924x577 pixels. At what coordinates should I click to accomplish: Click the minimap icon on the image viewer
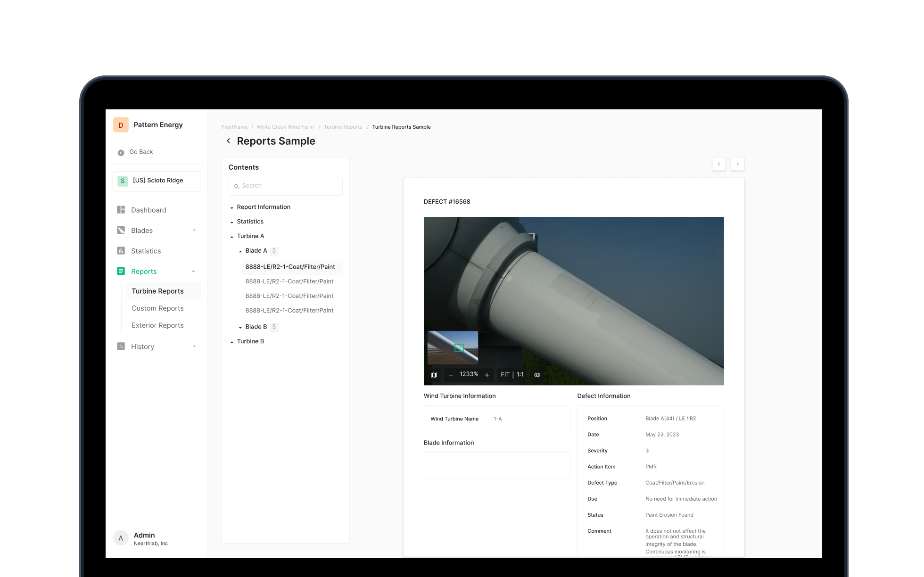[x=434, y=374]
